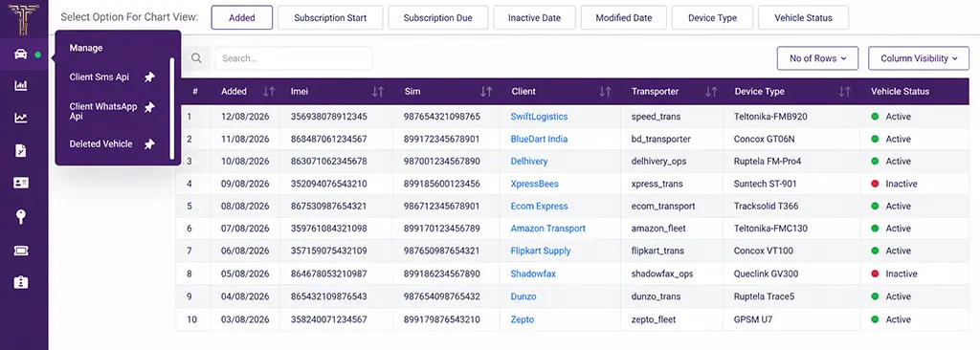Click IMEI 356938078912345 cell
Image resolution: width=980 pixels, height=350 pixels.
point(329,117)
